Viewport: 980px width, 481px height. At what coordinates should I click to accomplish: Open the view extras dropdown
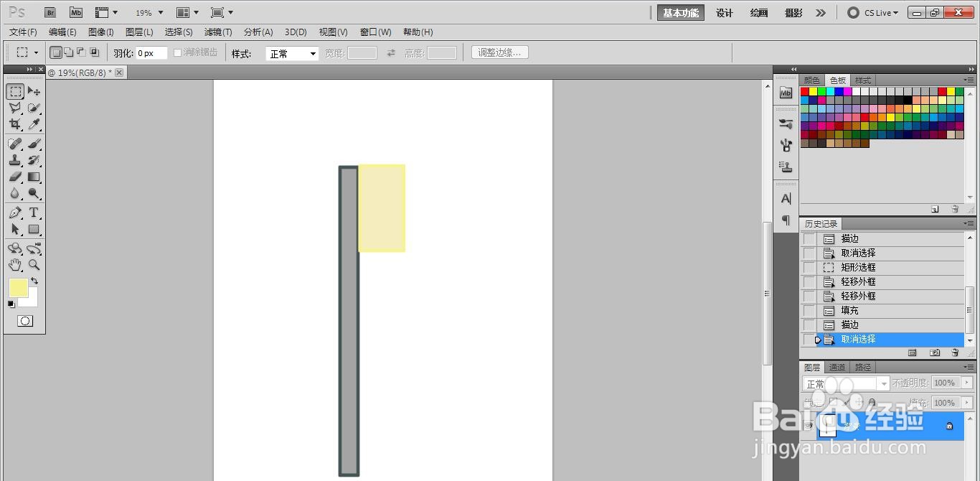[x=107, y=13]
